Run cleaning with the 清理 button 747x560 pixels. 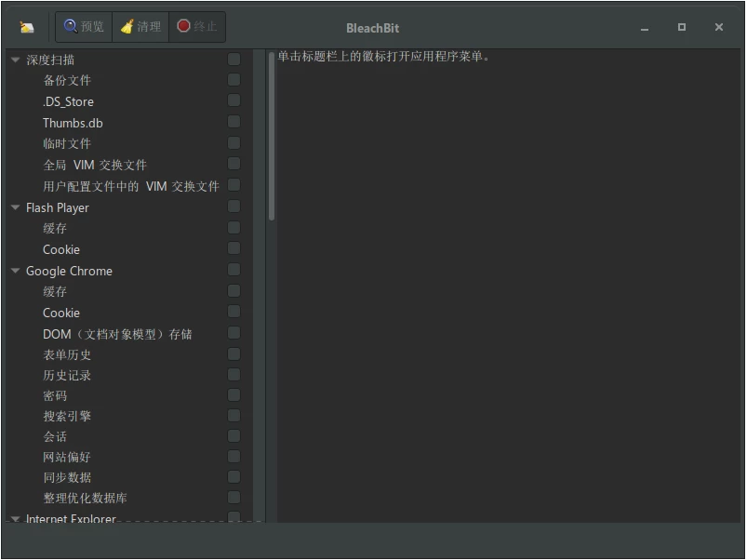point(140,26)
